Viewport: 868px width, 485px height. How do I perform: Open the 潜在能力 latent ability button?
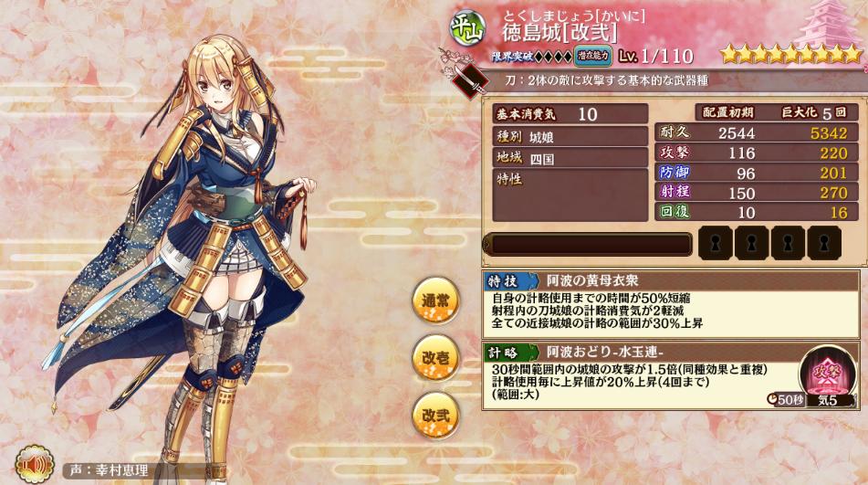click(x=593, y=56)
